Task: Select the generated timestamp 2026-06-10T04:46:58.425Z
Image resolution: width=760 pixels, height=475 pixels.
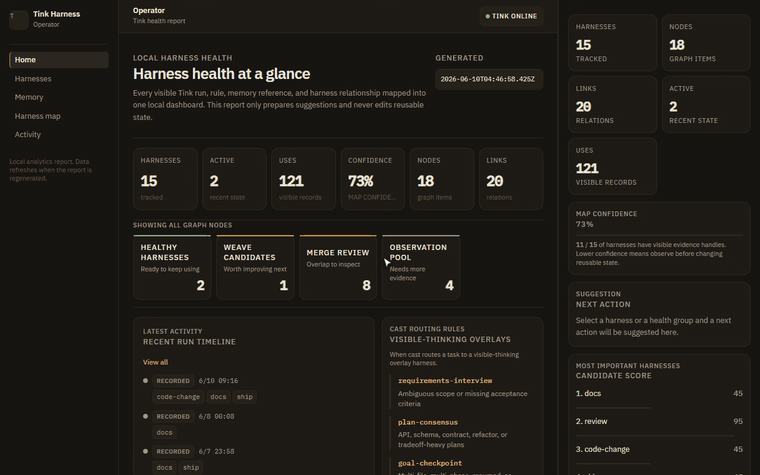Action: 489,79
